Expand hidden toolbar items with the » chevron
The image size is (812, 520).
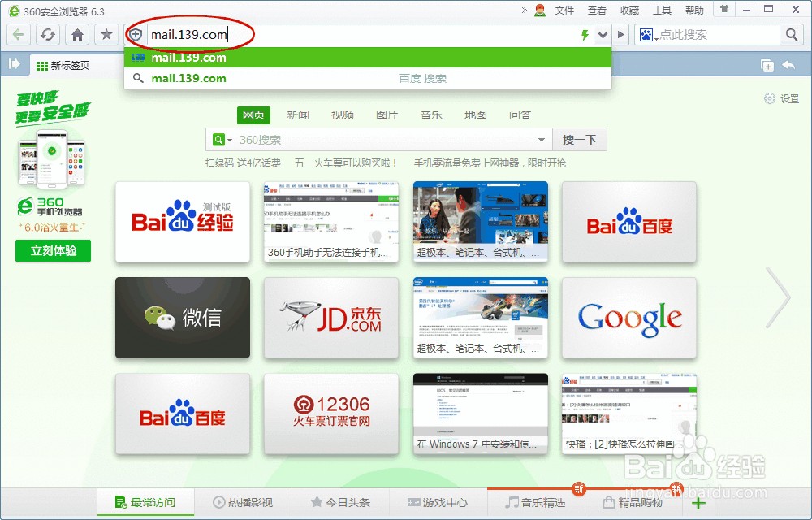click(524, 10)
